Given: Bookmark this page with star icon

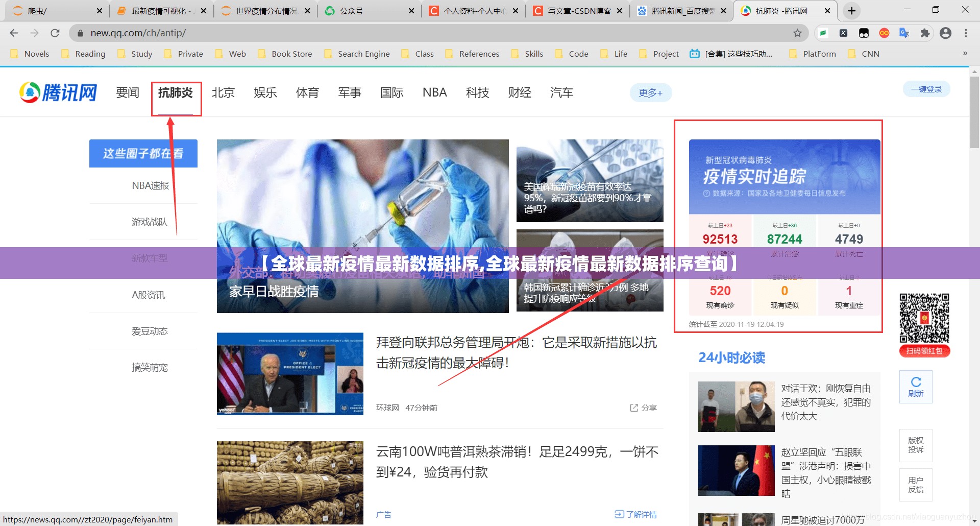Looking at the screenshot, I should pyautogui.click(x=797, y=33).
